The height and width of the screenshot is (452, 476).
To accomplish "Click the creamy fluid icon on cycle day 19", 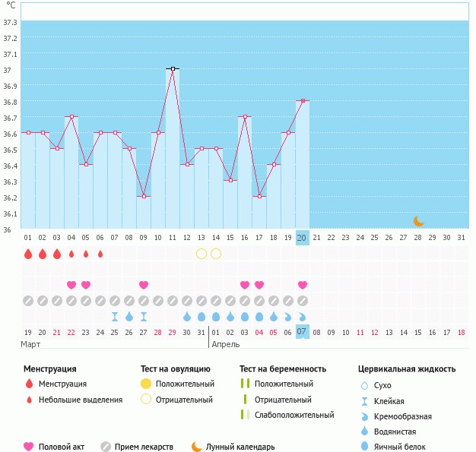I will [x=288, y=317].
